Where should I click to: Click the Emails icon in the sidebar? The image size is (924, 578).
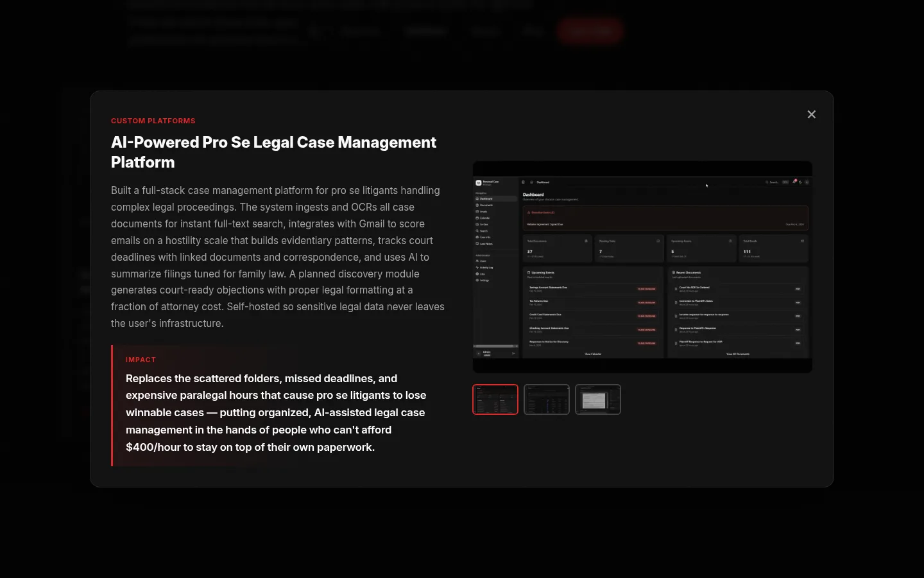coord(477,211)
